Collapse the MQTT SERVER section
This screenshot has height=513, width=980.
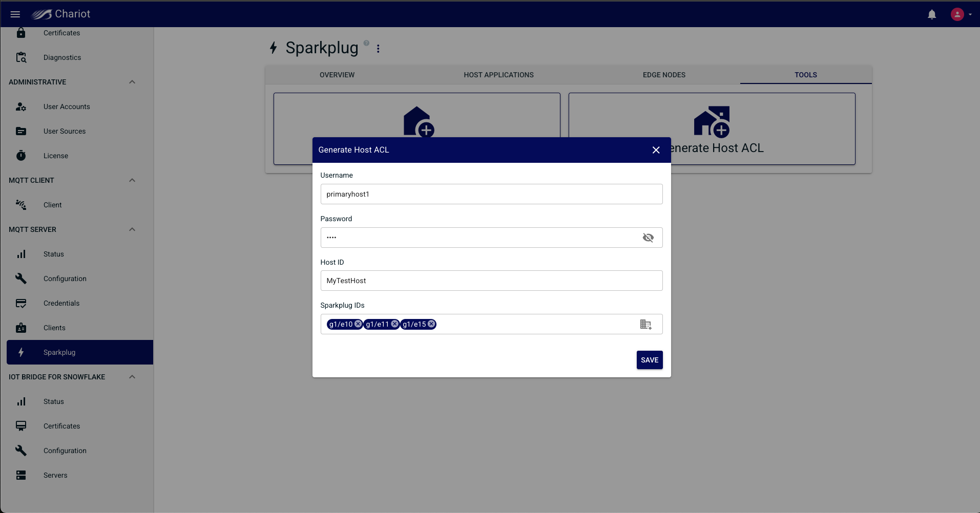[132, 229]
